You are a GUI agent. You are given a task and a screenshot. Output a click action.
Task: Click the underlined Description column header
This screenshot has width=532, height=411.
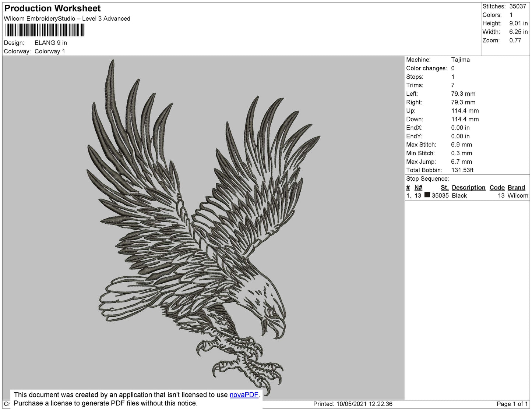pyautogui.click(x=468, y=187)
